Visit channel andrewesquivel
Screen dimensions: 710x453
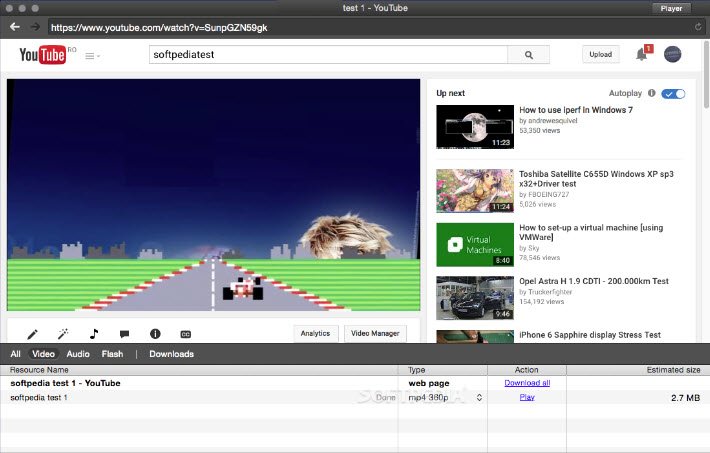click(x=552, y=120)
